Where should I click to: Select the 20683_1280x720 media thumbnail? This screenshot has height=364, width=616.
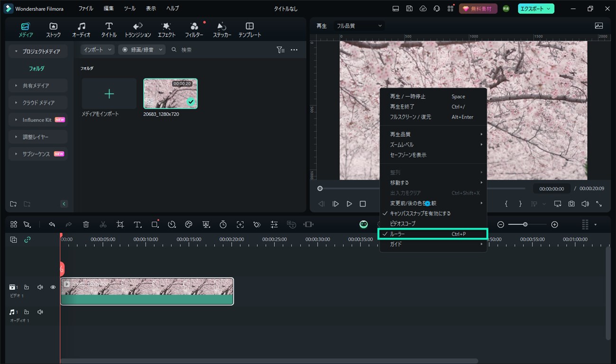tap(171, 94)
